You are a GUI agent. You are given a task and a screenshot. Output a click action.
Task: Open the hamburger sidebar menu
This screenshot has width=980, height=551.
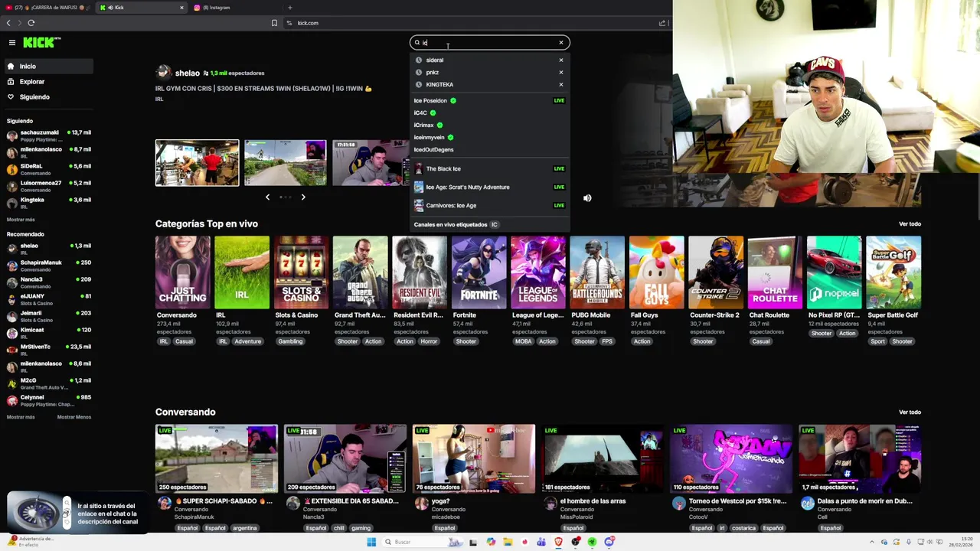[x=12, y=43]
